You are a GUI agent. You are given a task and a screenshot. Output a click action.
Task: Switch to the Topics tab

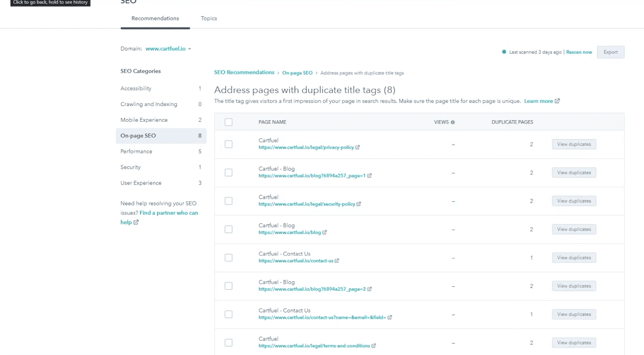(x=209, y=18)
